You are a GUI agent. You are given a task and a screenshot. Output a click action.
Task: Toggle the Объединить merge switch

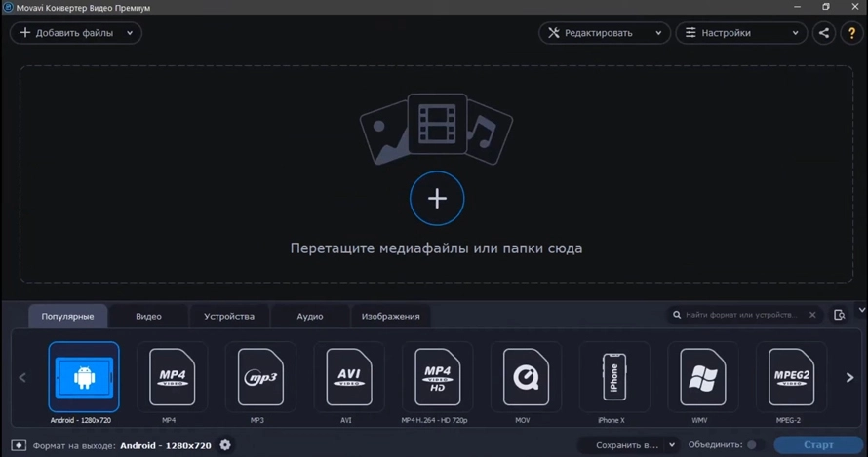pos(755,445)
